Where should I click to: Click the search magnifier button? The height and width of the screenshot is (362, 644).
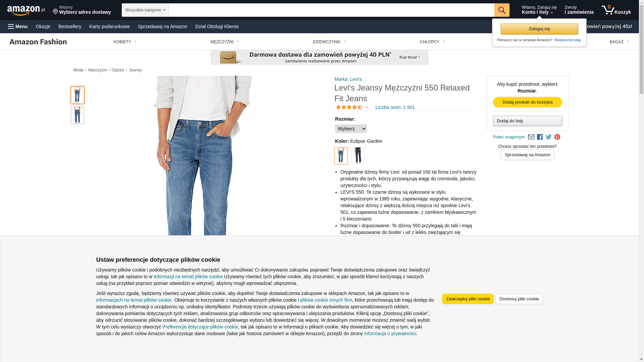[502, 10]
